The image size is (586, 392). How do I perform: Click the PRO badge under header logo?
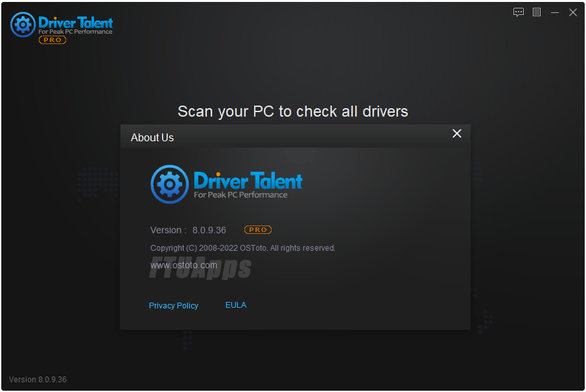pos(53,40)
